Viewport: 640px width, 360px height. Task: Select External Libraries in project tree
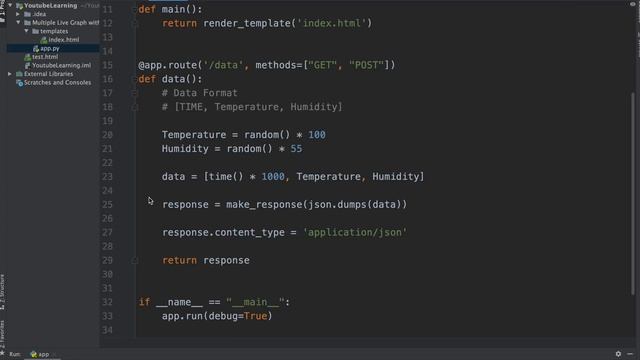coord(49,74)
